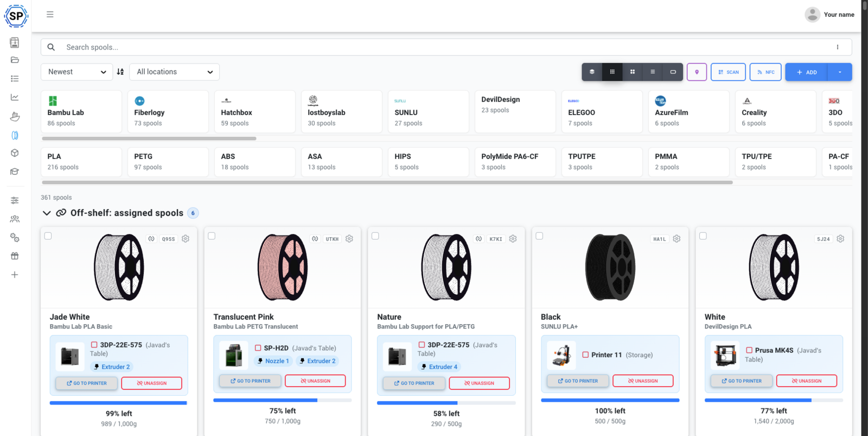Screen dimensions: 868x436
Task: Open the gift sidebar icon
Action: click(15, 256)
